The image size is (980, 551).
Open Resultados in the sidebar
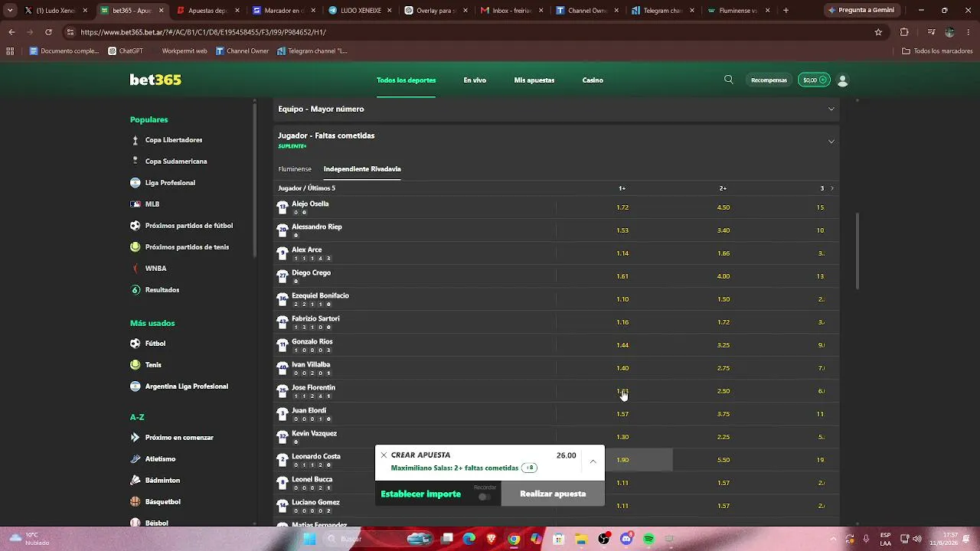162,290
